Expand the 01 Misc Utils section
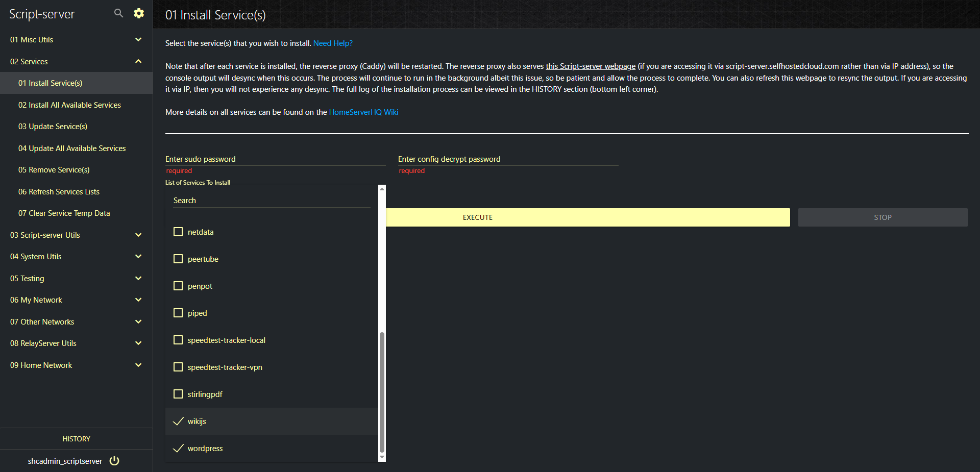This screenshot has height=472, width=980. coord(138,40)
